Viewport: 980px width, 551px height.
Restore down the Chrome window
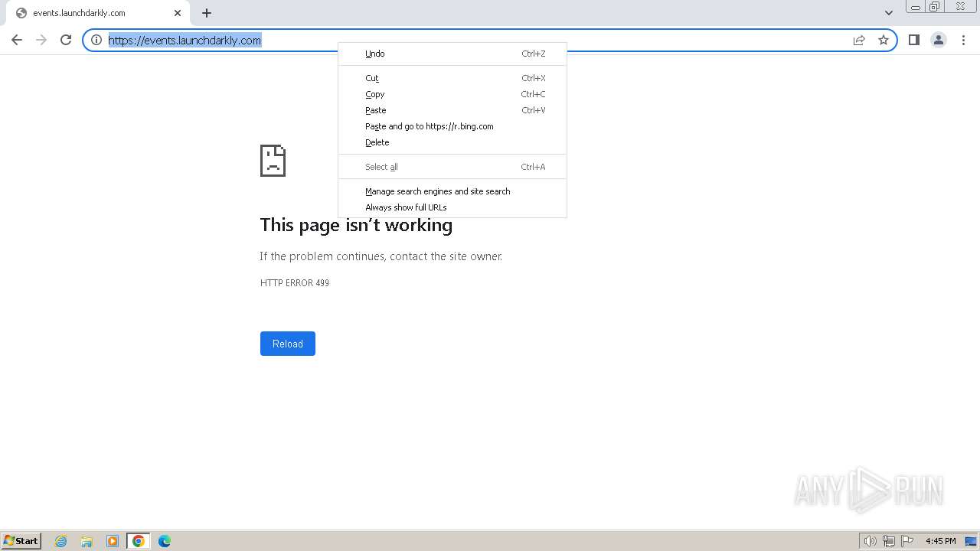[x=936, y=7]
